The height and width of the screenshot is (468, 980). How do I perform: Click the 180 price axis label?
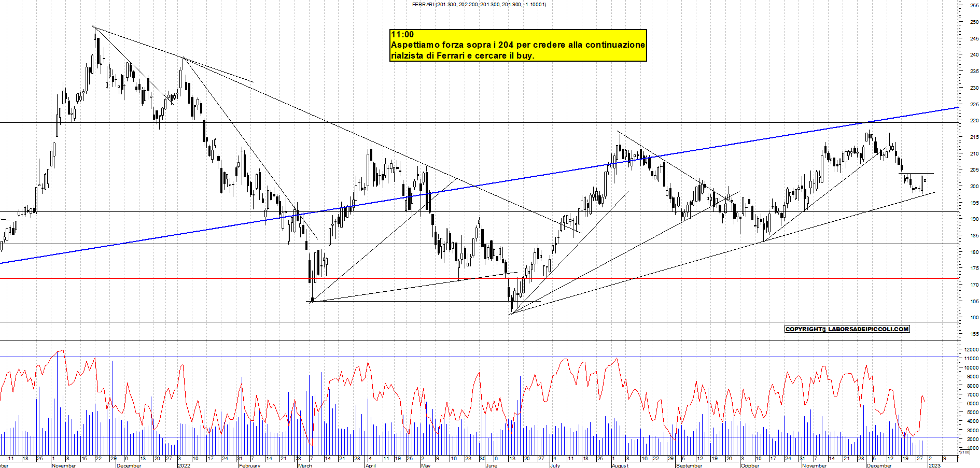click(974, 252)
